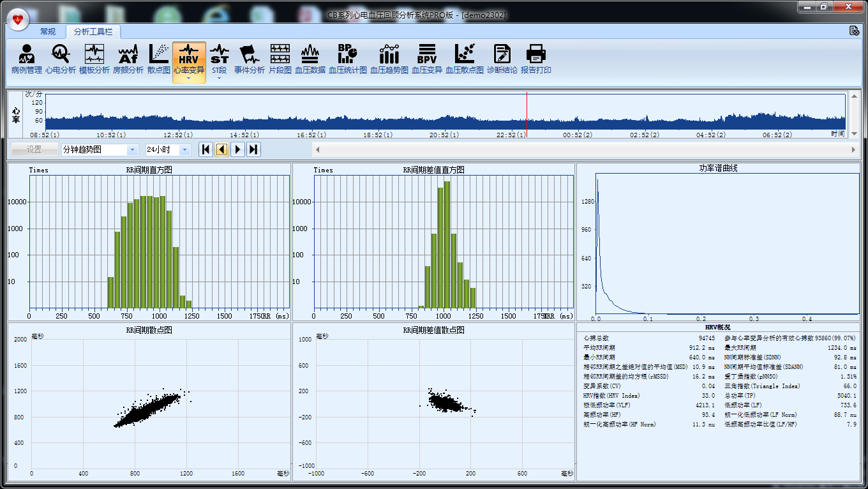Expand the ST段 dropdown arrow
868x489 pixels.
pyautogui.click(x=219, y=79)
